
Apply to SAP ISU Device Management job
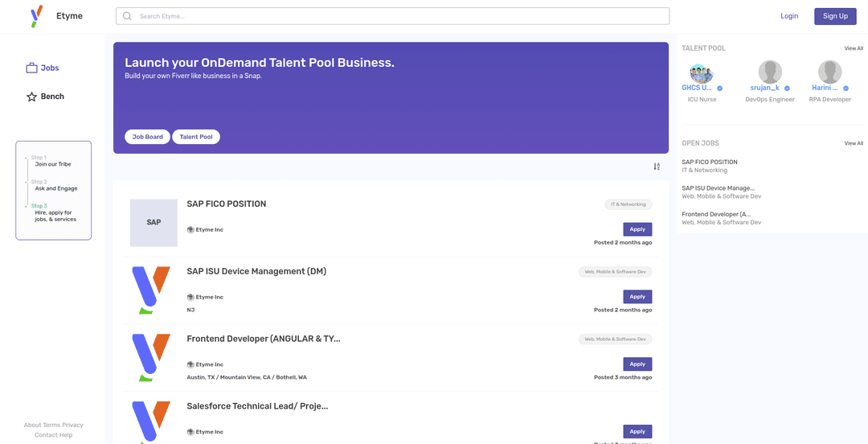pos(637,297)
